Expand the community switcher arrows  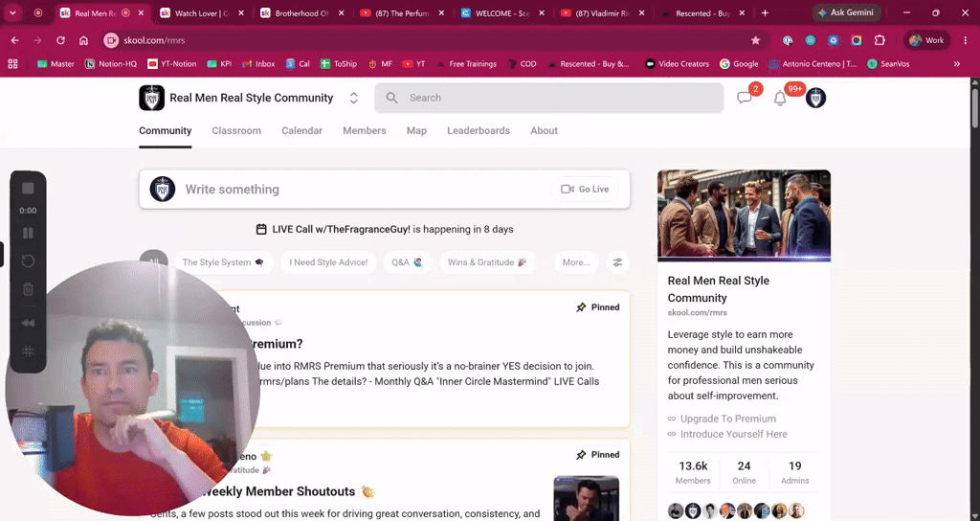[x=353, y=98]
